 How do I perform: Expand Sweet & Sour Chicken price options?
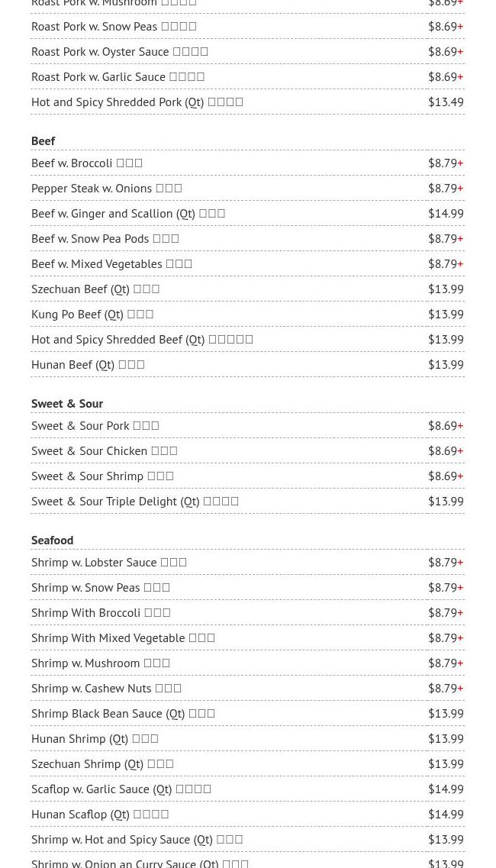point(460,450)
